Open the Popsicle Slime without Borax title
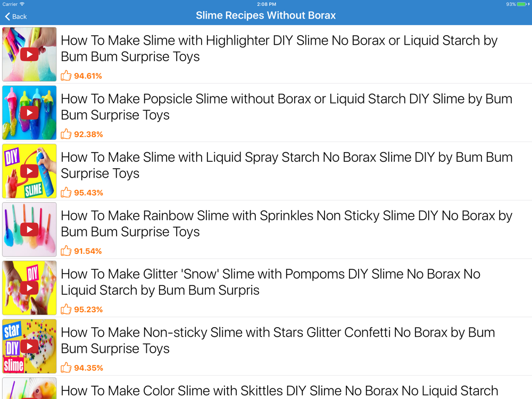The height and width of the screenshot is (399, 532). (286, 107)
